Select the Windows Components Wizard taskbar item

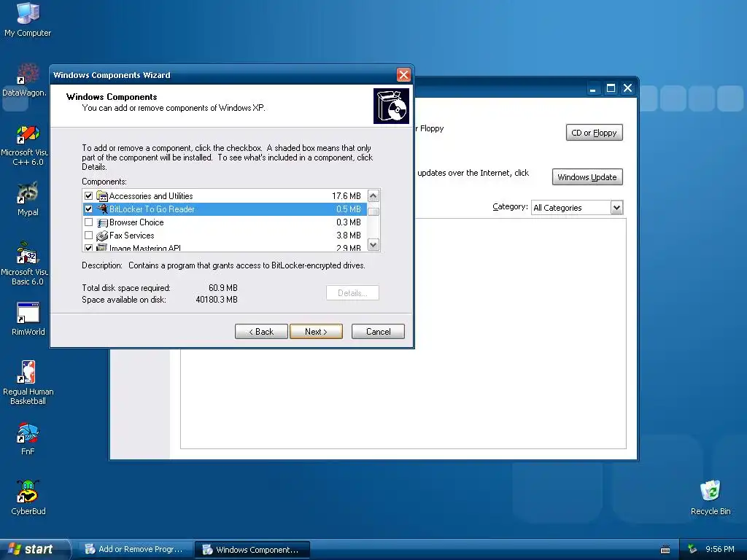tap(252, 550)
